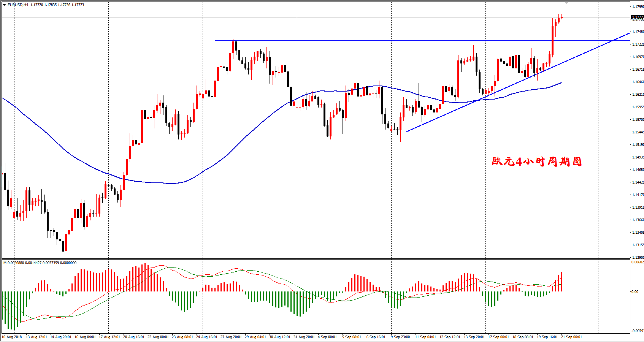Click the time label "13 Aug 12:01"

[x=36, y=337]
